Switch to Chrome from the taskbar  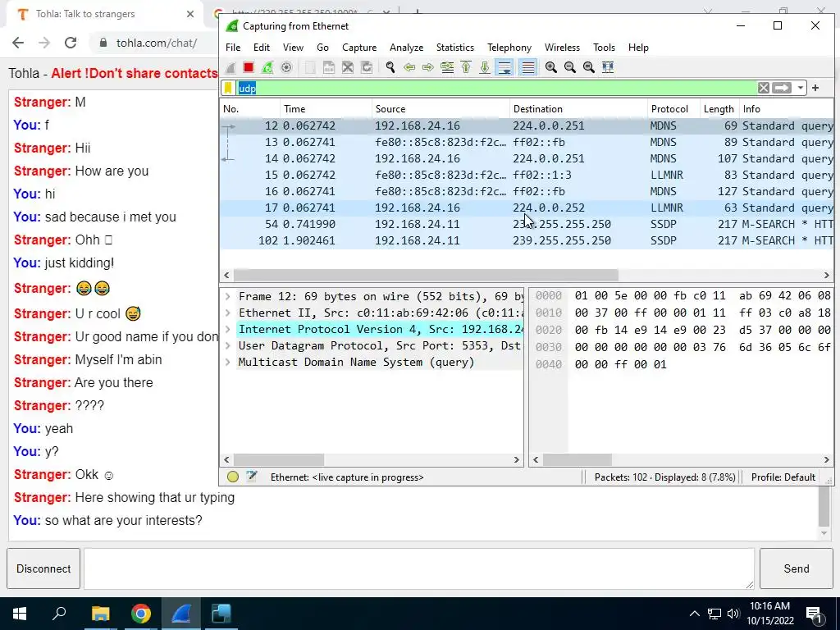(141, 614)
